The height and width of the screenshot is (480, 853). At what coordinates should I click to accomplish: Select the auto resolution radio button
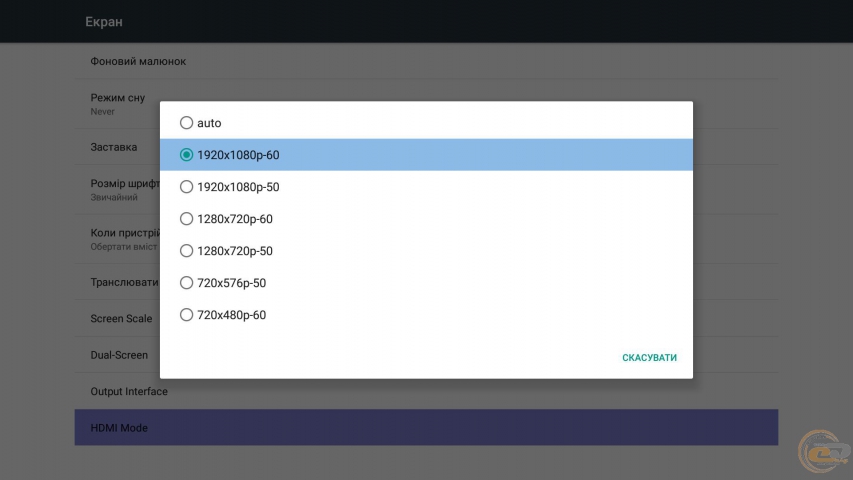pos(186,123)
